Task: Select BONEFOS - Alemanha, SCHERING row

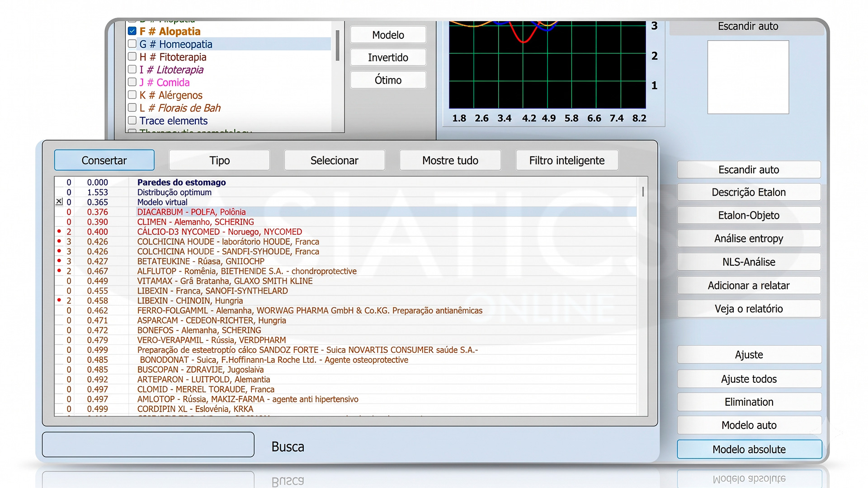Action: coord(346,330)
